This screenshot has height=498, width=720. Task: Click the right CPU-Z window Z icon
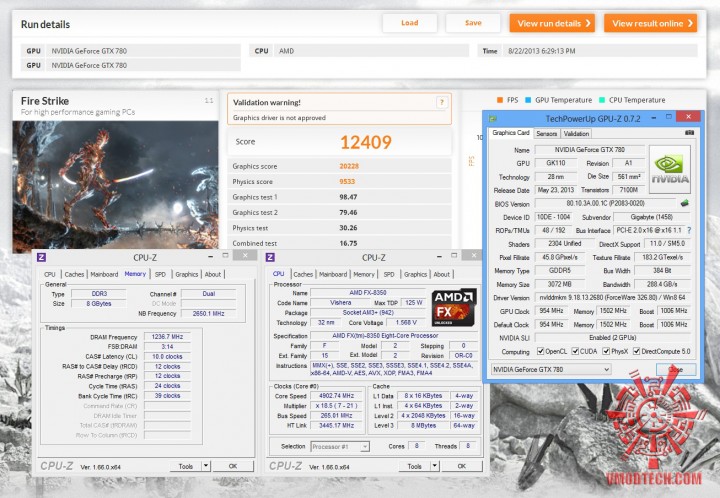point(270,257)
